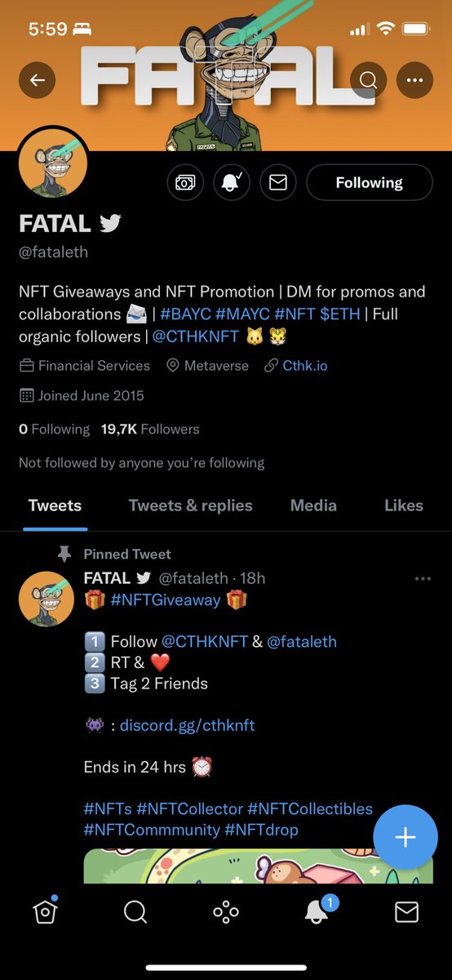Expand pinned tweet options menu
The height and width of the screenshot is (980, 452).
click(x=423, y=578)
